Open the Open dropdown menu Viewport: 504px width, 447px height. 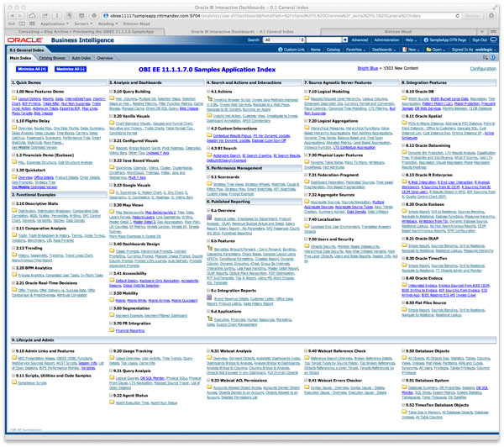point(435,50)
